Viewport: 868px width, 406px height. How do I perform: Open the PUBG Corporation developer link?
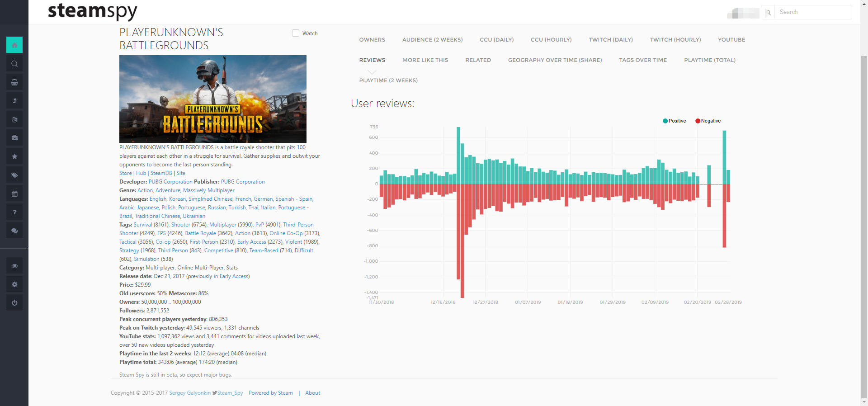pos(170,182)
